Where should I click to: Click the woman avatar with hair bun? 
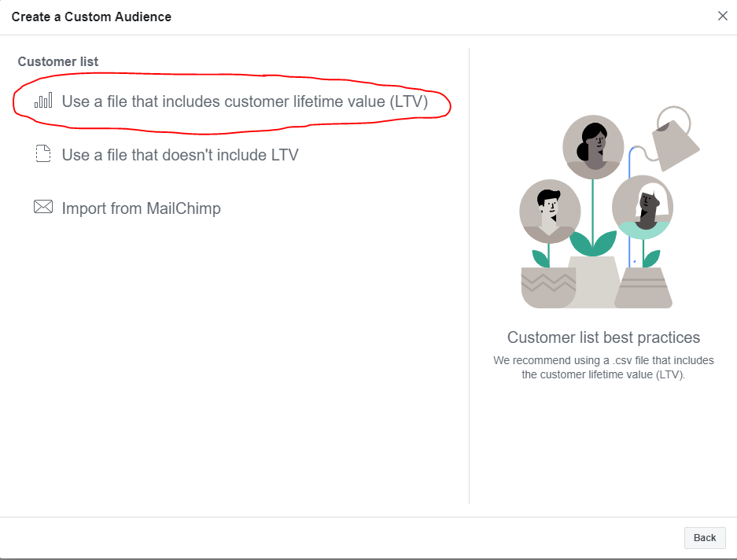point(593,147)
